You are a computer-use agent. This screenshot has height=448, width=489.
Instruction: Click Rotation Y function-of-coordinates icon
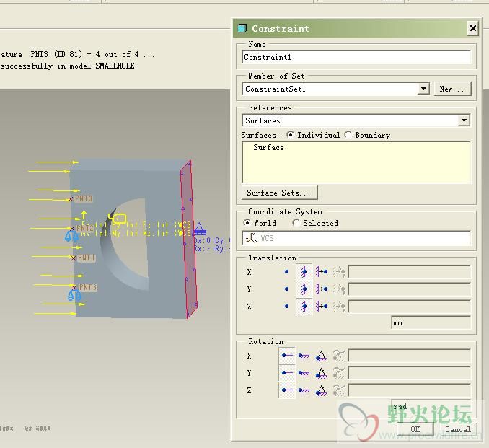(x=339, y=372)
